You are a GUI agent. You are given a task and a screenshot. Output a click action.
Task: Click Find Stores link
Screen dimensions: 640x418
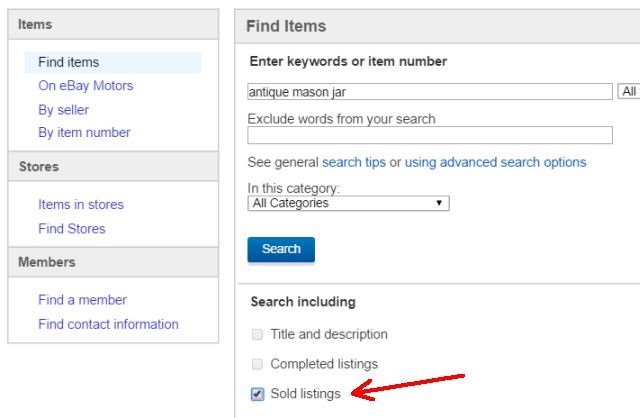click(71, 228)
